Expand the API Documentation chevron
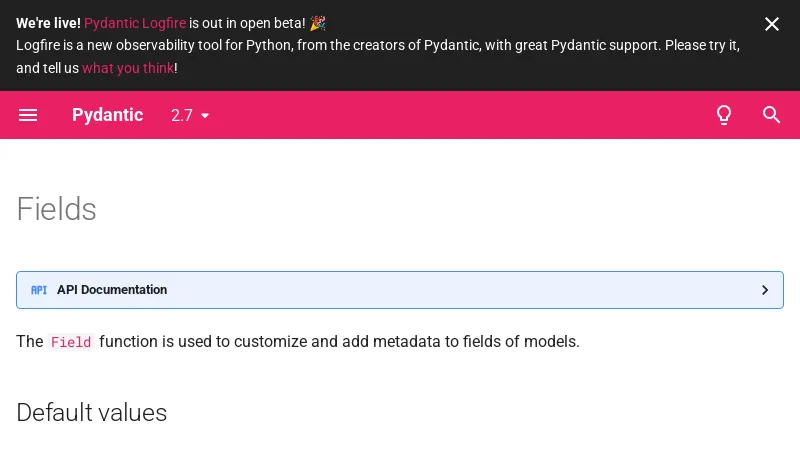This screenshot has height=450, width=800. [765, 290]
